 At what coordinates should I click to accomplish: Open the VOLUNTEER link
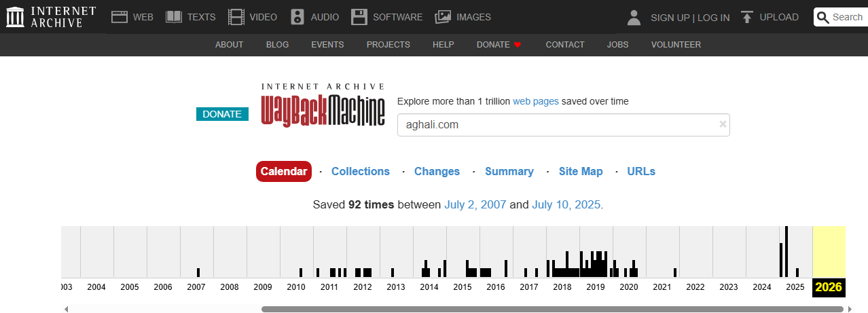[x=676, y=45]
